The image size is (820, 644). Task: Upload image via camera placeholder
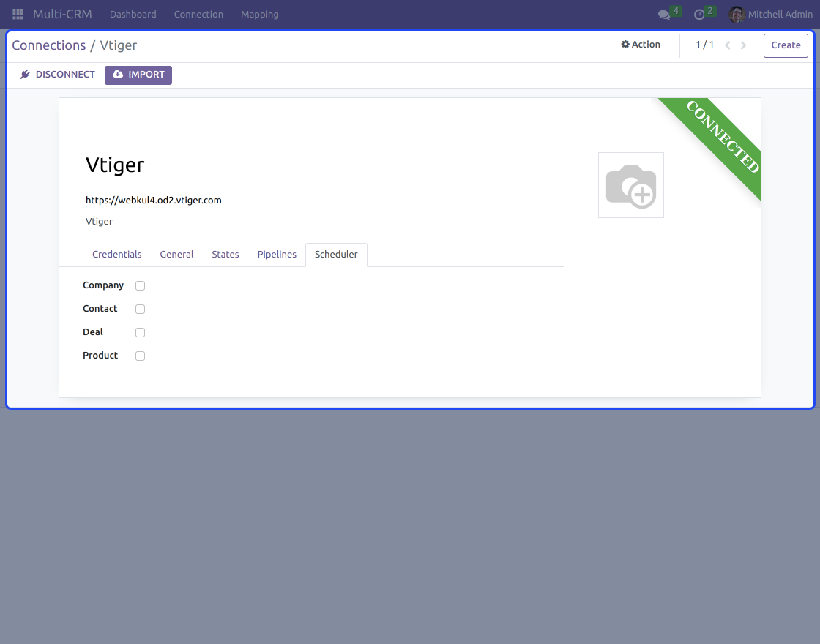pyautogui.click(x=630, y=185)
